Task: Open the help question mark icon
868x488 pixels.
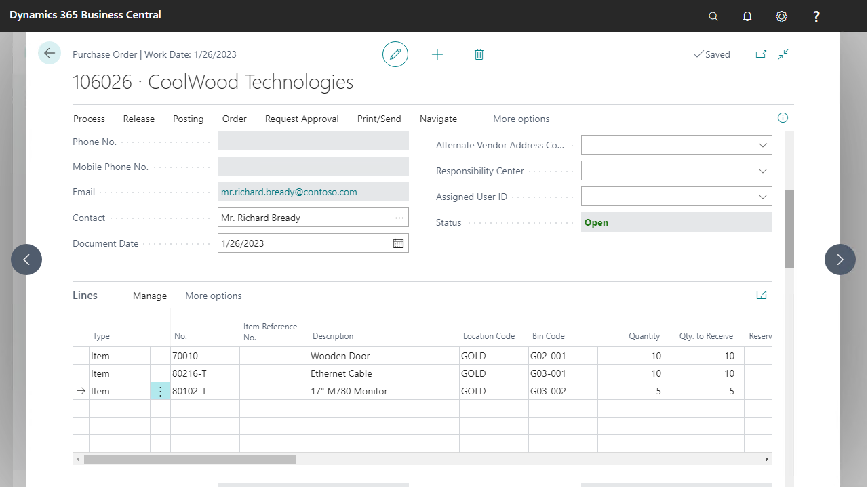Action: pos(816,16)
